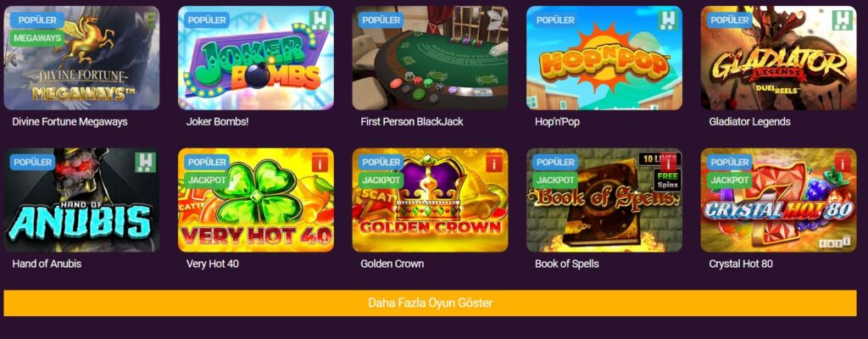Click the provider logo on Gladiator Legends tile
Viewport: 868px width, 339px height.
click(x=843, y=20)
